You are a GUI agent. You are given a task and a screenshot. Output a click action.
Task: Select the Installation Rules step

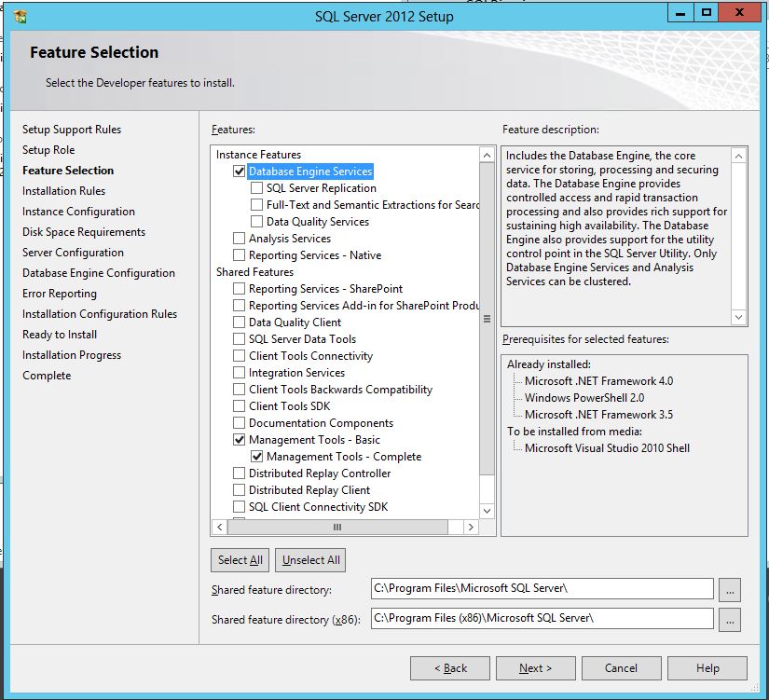pyautogui.click(x=63, y=191)
